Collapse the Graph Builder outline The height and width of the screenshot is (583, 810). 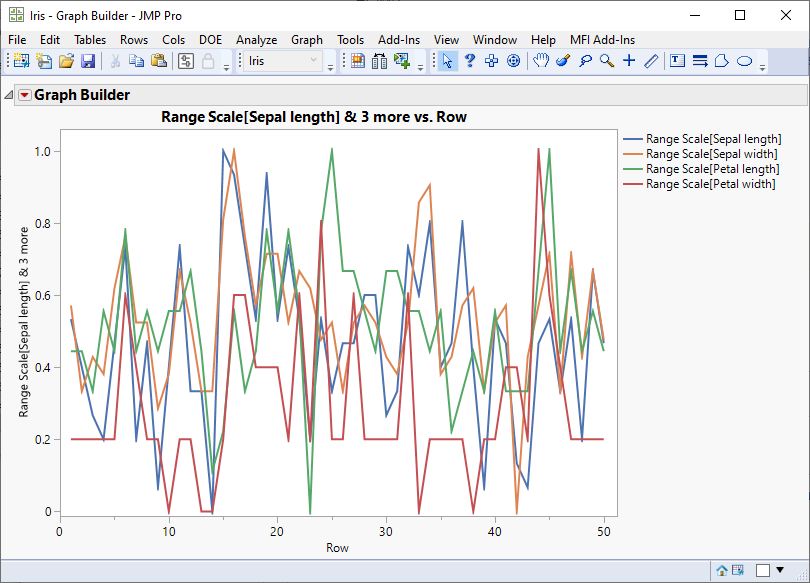click(x=9, y=95)
